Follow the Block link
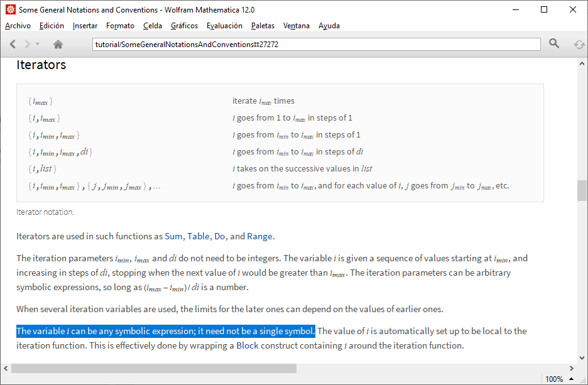This screenshot has width=588, height=385. click(247, 345)
